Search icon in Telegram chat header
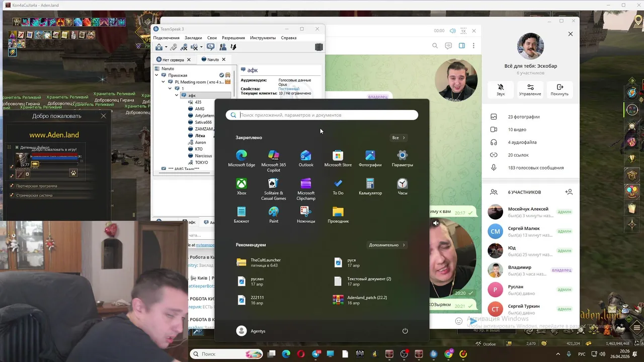Image resolution: width=644 pixels, height=362 pixels. click(x=435, y=46)
